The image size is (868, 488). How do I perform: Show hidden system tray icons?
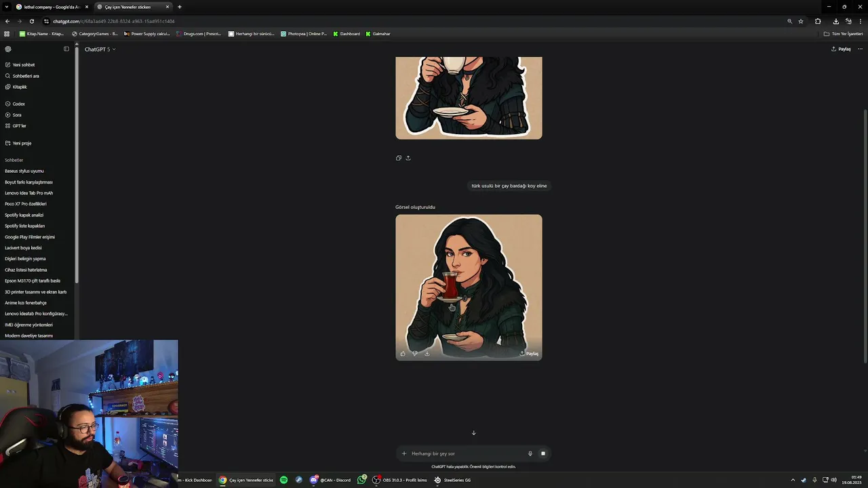pos(793,480)
